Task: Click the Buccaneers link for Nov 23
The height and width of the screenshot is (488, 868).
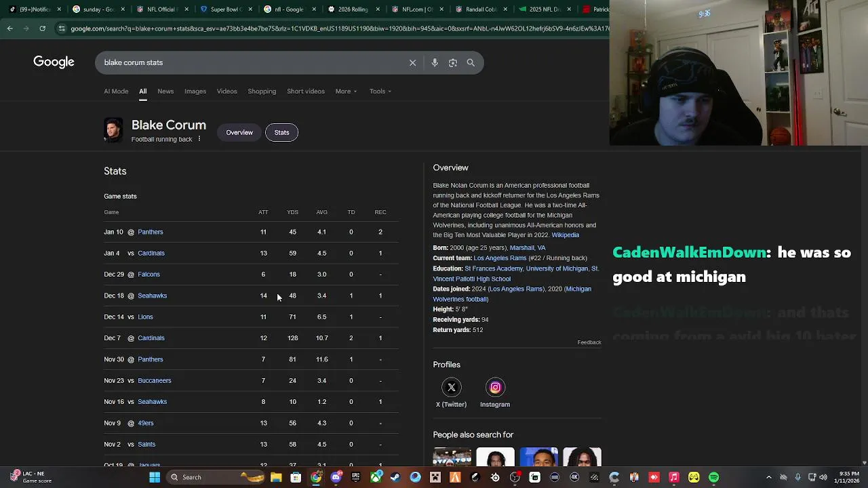Action: pyautogui.click(x=155, y=380)
